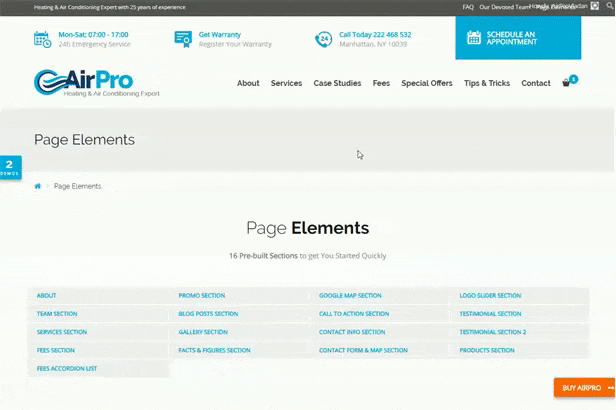The height and width of the screenshot is (410, 616).
Task: Click Mon-Sat 07:00 - 17:00 text
Action: coord(94,35)
